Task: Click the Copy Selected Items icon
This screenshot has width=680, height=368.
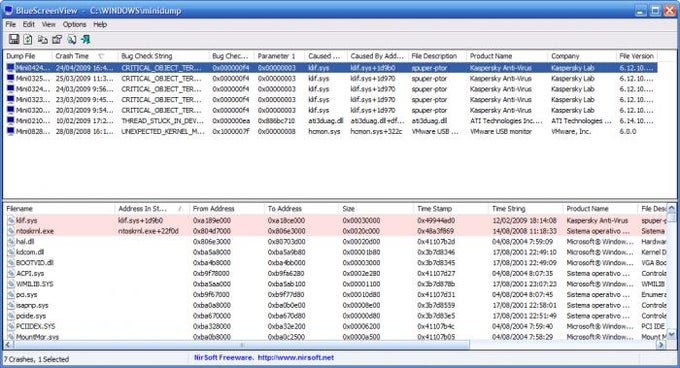Action: click(x=42, y=39)
